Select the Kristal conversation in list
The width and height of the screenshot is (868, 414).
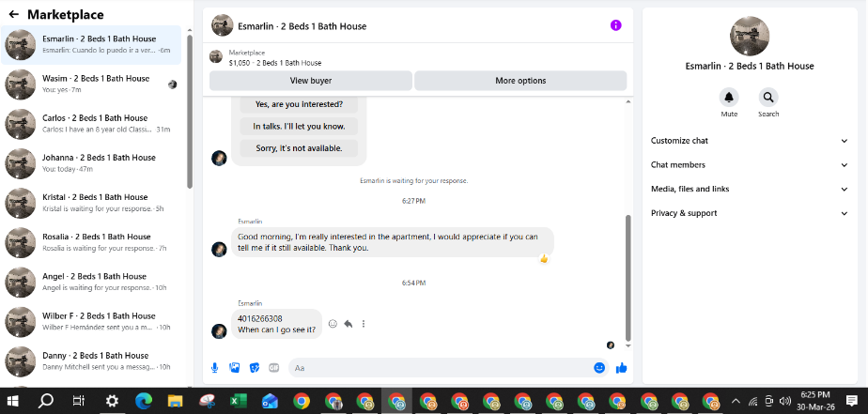click(x=91, y=203)
